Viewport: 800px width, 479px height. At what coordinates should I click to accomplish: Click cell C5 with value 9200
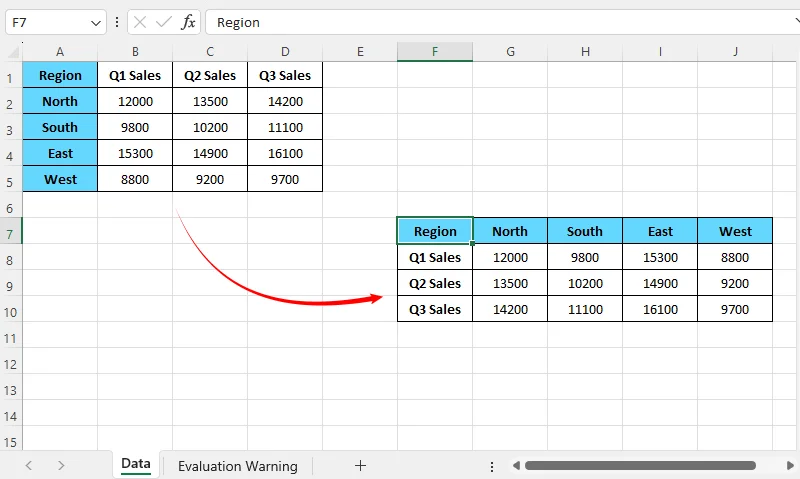(210, 179)
